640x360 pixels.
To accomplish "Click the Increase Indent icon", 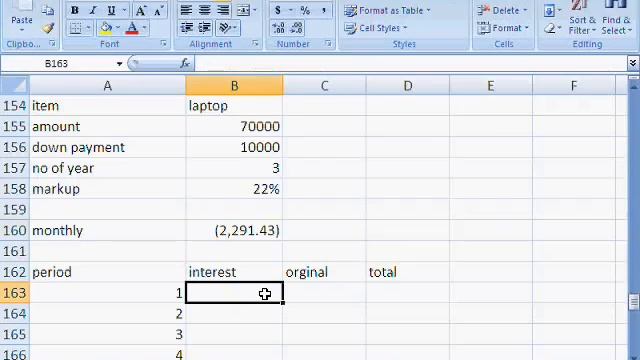I will 204,28.
